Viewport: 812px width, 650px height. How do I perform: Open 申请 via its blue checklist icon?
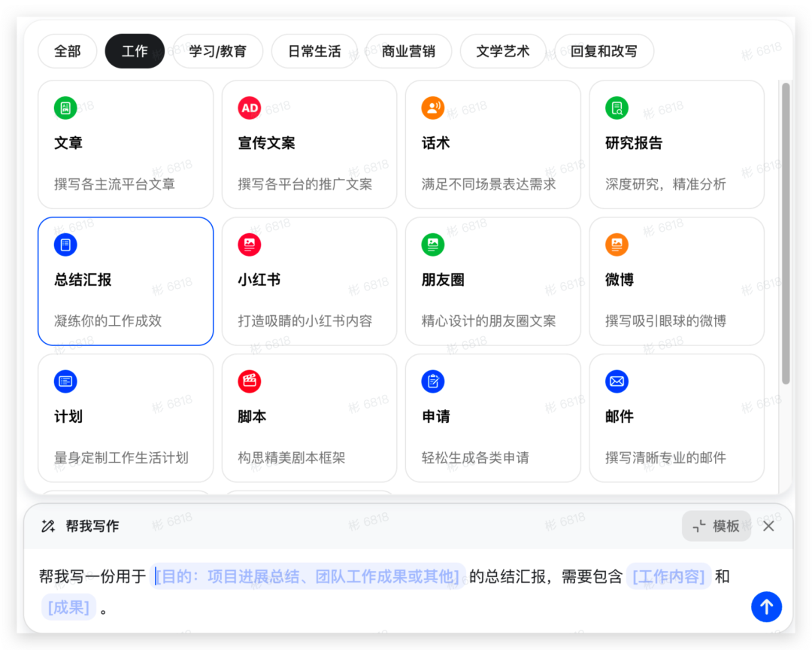(432, 381)
